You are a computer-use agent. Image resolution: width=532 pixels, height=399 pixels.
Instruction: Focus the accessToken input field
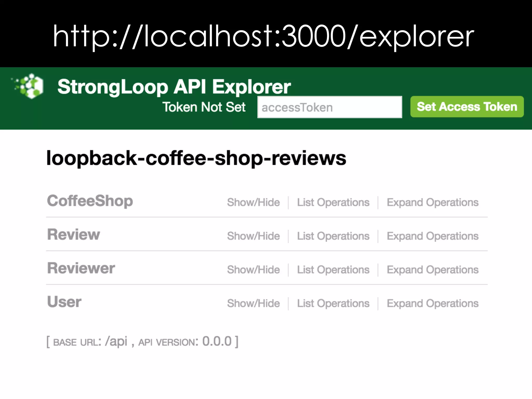tap(330, 107)
